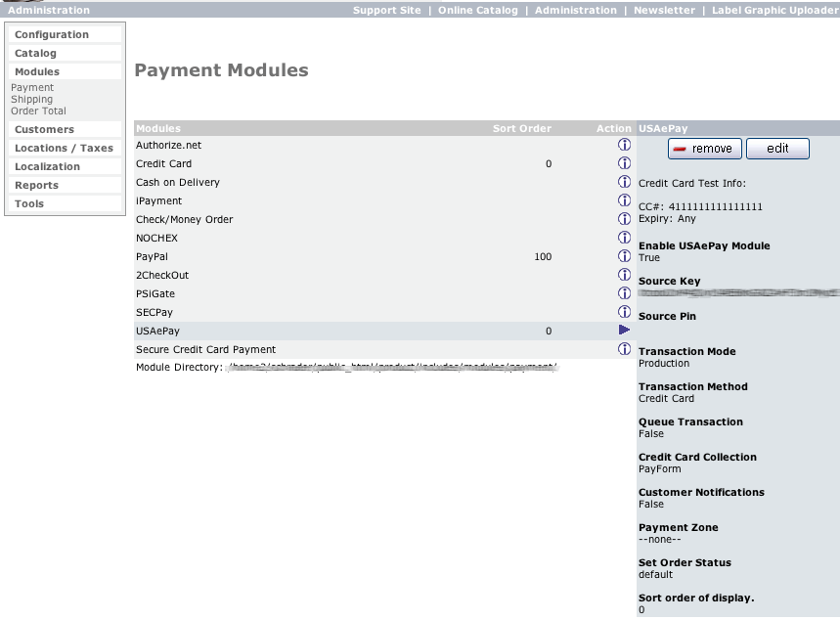840x620 pixels.
Task: Expand the Configuration sidebar section
Action: [52, 34]
